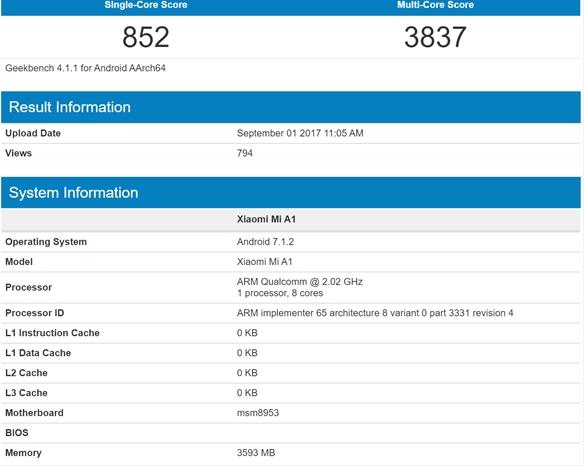Click the L1 Instruction Cache label
The height and width of the screenshot is (466, 584).
click(52, 333)
